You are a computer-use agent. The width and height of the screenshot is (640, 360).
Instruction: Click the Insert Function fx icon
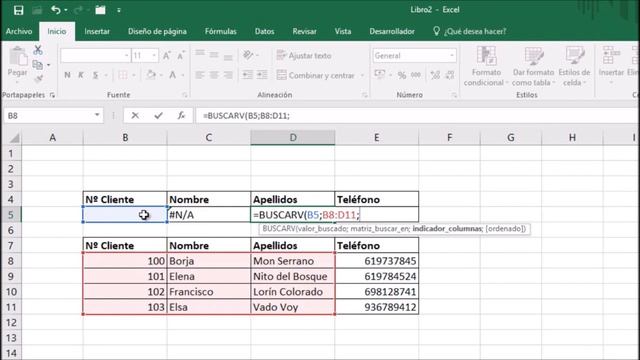coord(181,116)
